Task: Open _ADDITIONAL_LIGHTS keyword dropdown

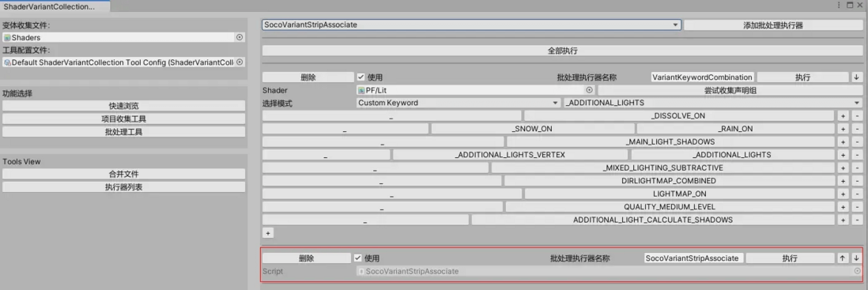Action: tap(712, 103)
